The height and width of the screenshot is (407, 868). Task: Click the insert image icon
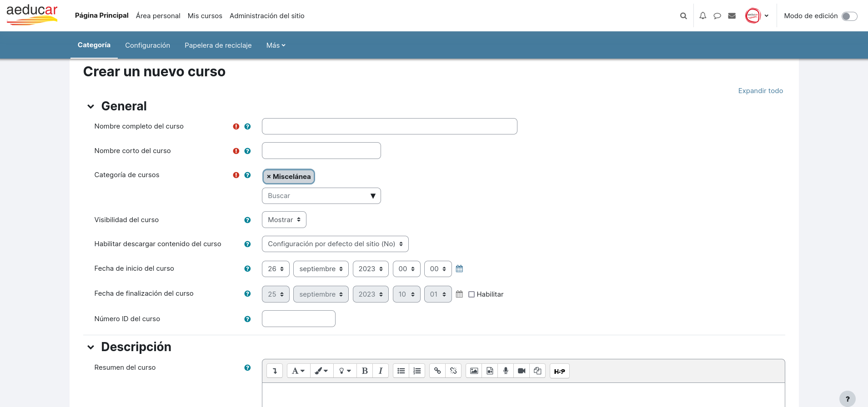pos(474,371)
